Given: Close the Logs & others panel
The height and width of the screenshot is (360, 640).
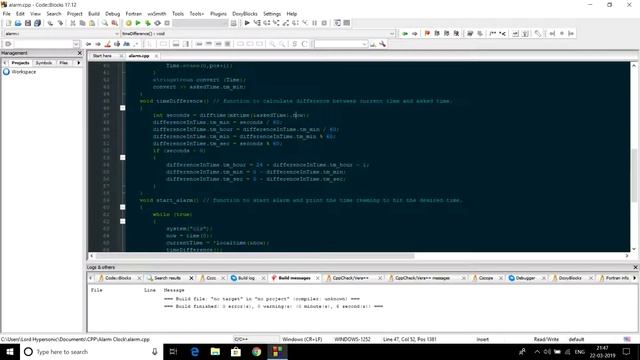Looking at the screenshot, I should 635,267.
